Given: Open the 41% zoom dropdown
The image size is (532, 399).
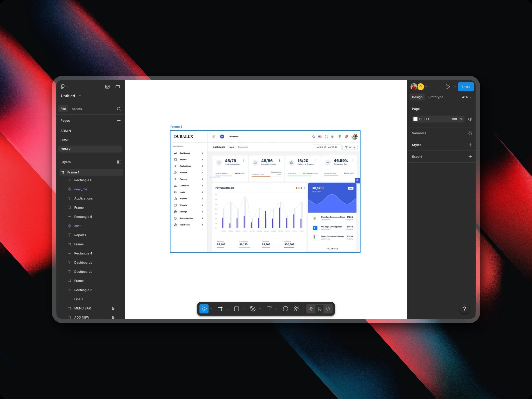Looking at the screenshot, I should coord(466,97).
